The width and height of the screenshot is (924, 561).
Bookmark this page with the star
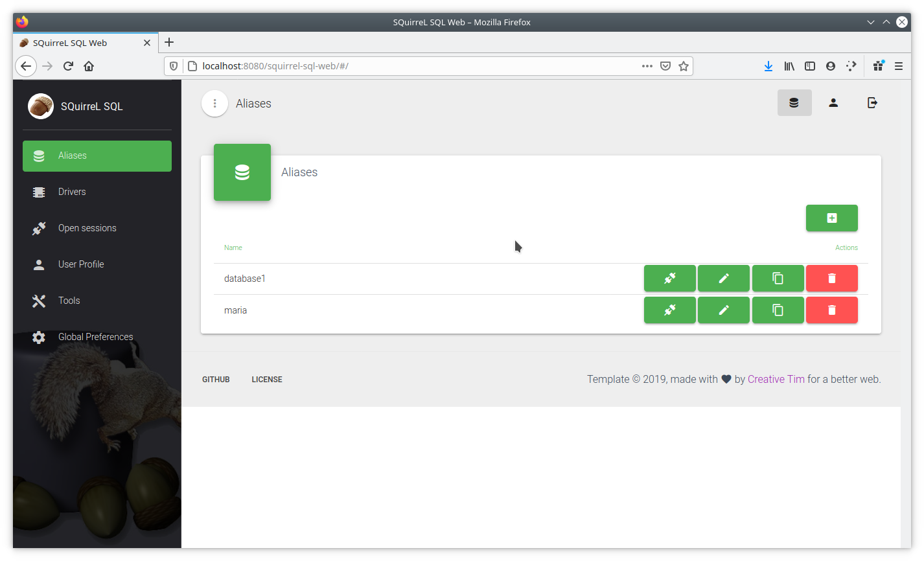[683, 66]
